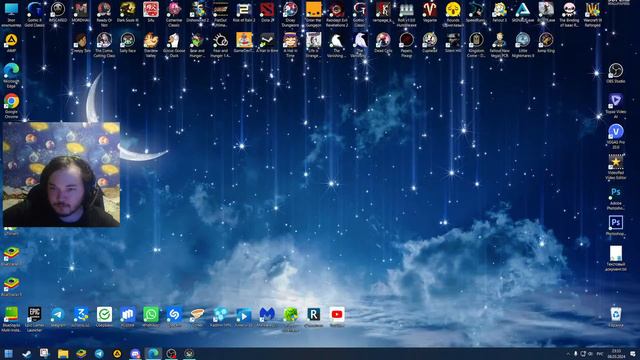Screen dimensions: 640x360
Task: Switch to Microsoft Edge on the taskbar
Action: pos(153,353)
